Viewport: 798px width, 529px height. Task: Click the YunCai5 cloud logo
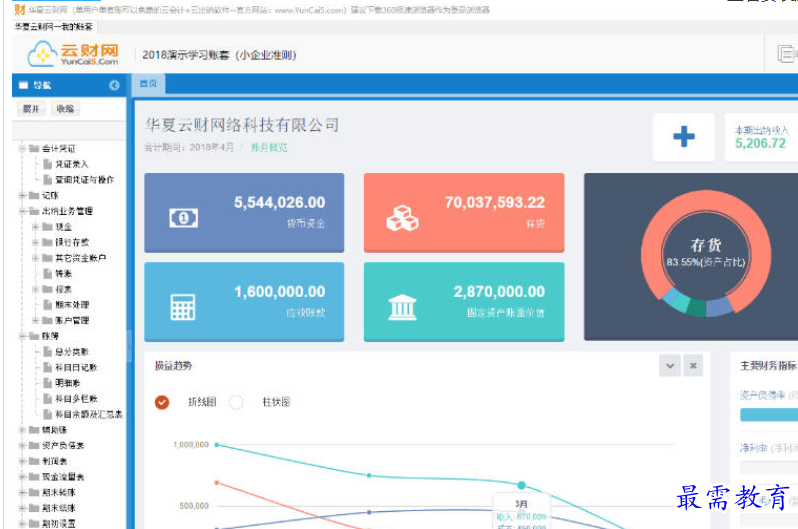73,54
